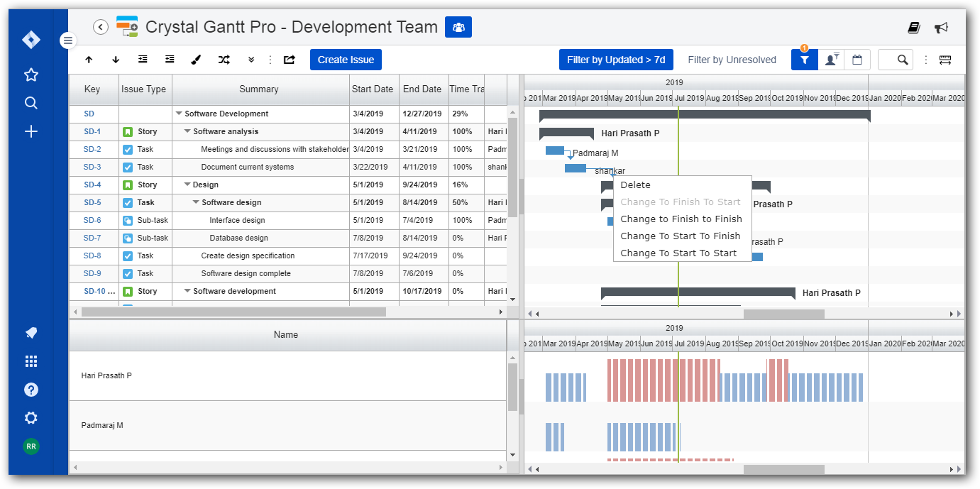Open issue link SD-1

tap(92, 131)
